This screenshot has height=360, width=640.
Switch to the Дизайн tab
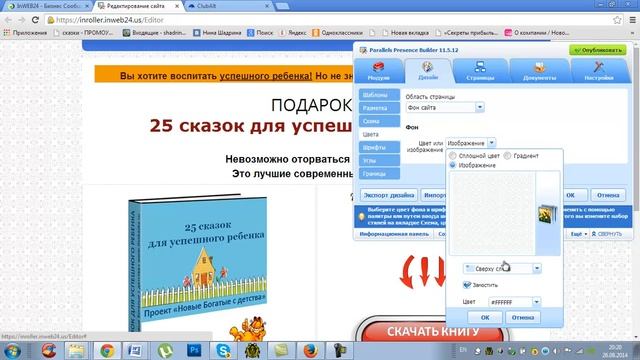point(428,70)
